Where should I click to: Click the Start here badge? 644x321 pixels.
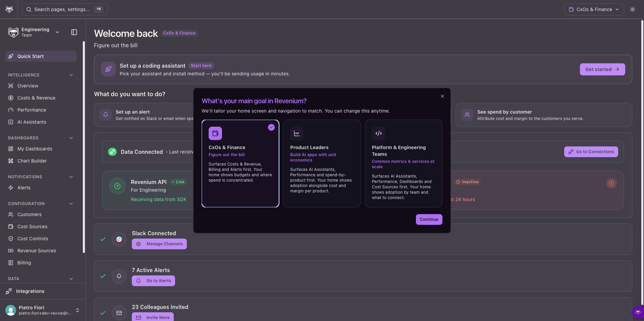click(201, 66)
